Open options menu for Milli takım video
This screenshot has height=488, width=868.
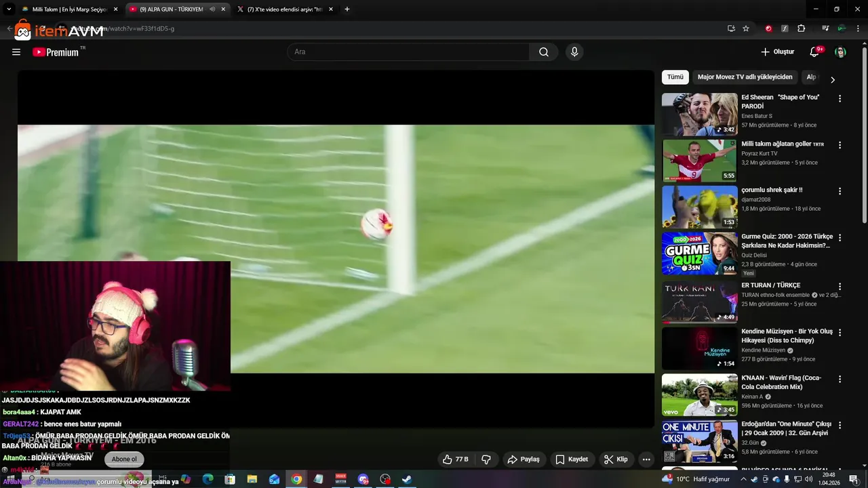click(x=840, y=145)
